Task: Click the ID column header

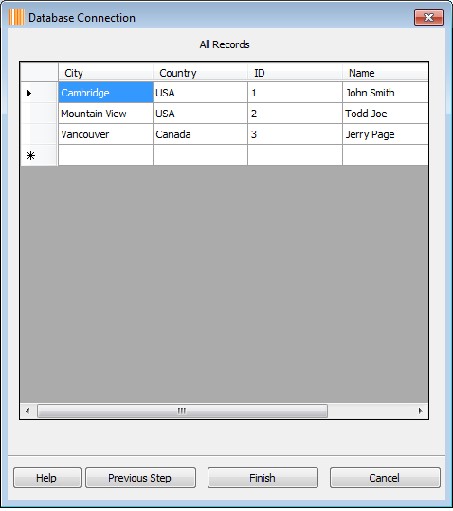Action: [295, 72]
